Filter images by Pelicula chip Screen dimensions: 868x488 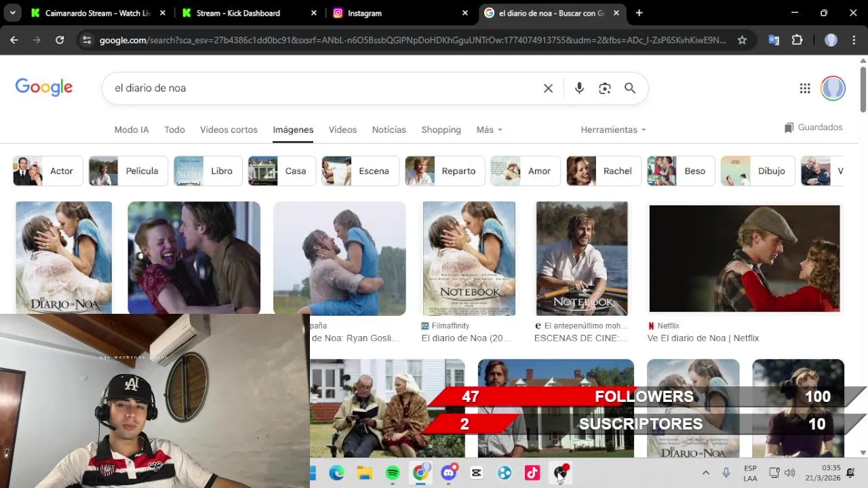(128, 171)
